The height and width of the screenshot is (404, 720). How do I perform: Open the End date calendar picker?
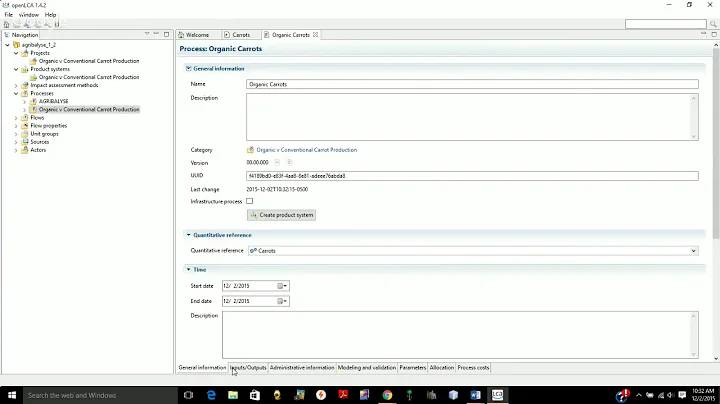click(x=282, y=301)
